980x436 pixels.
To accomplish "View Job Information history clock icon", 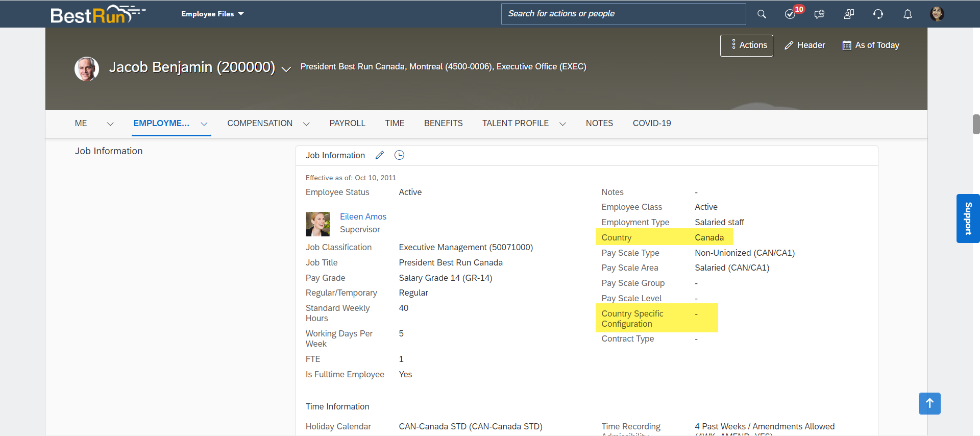I will tap(400, 155).
